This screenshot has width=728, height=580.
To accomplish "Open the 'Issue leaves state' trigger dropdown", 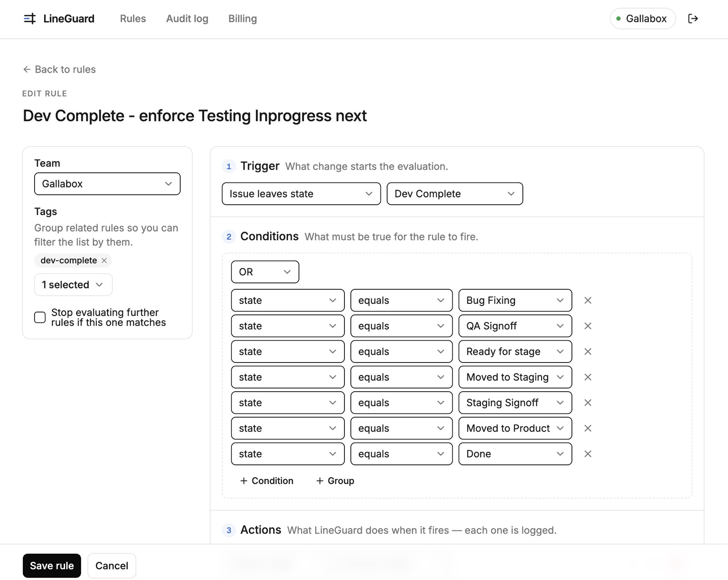I will tap(301, 194).
